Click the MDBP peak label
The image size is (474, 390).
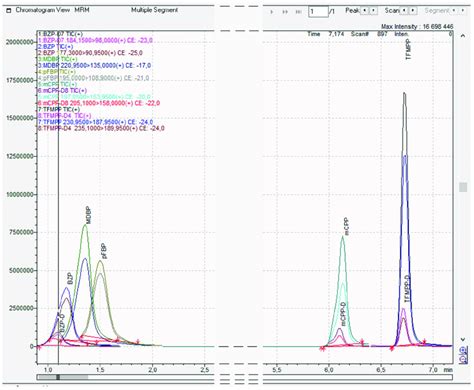click(88, 215)
